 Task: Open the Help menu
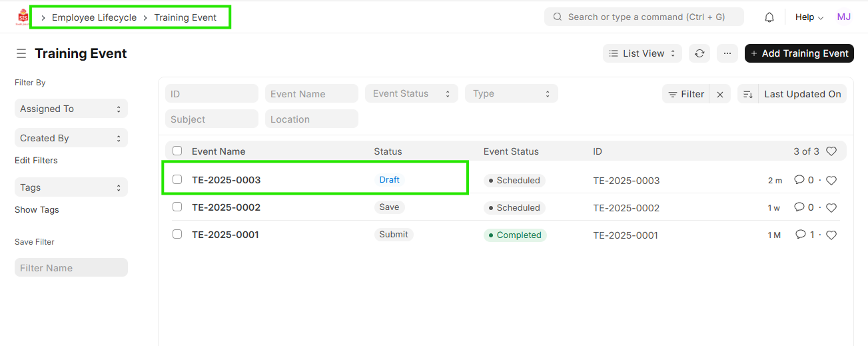point(809,17)
